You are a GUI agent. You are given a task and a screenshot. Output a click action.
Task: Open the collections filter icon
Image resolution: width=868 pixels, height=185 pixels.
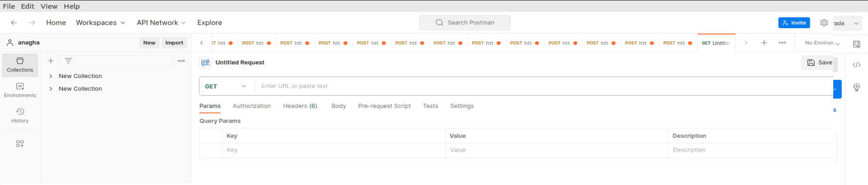(68, 61)
